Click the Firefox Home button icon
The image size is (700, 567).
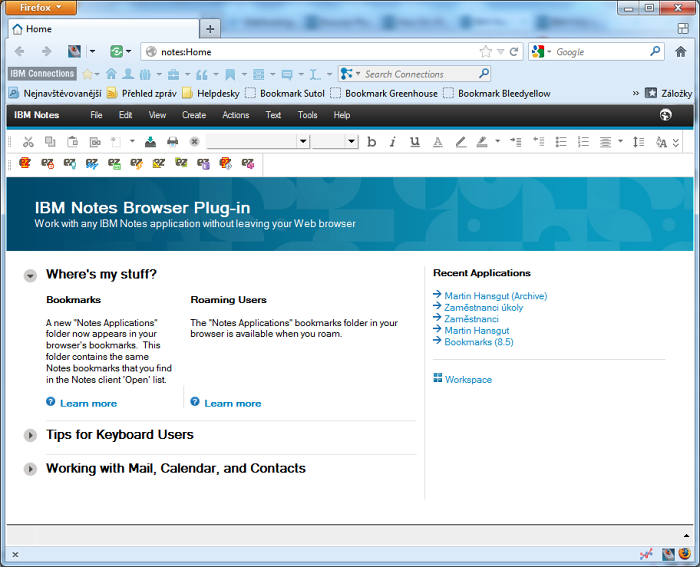(680, 52)
